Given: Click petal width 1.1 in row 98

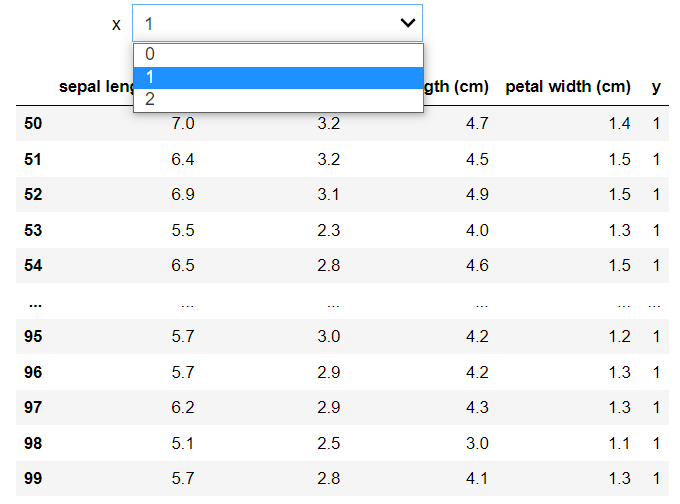Looking at the screenshot, I should 619,443.
